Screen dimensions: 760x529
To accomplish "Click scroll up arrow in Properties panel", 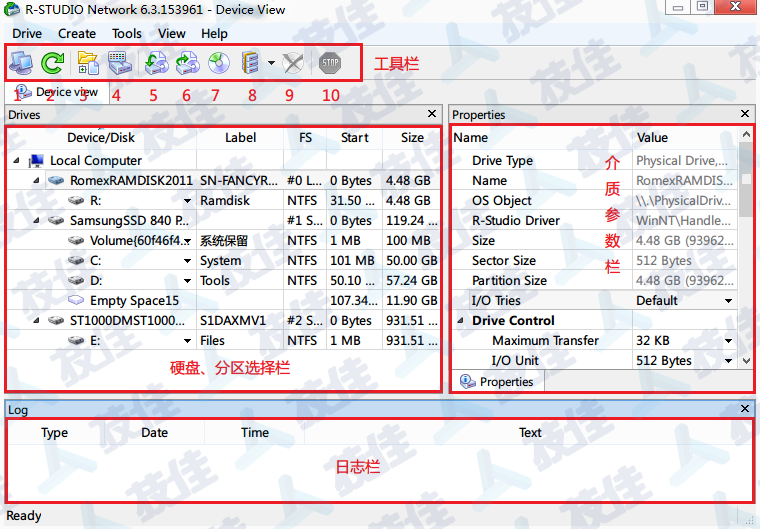I will point(746,134).
